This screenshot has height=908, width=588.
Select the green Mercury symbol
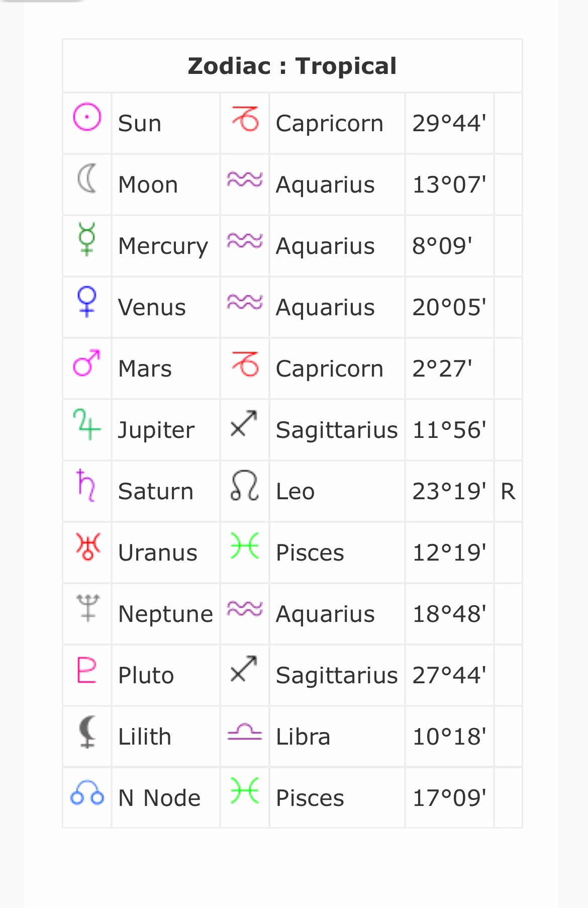coord(87,238)
